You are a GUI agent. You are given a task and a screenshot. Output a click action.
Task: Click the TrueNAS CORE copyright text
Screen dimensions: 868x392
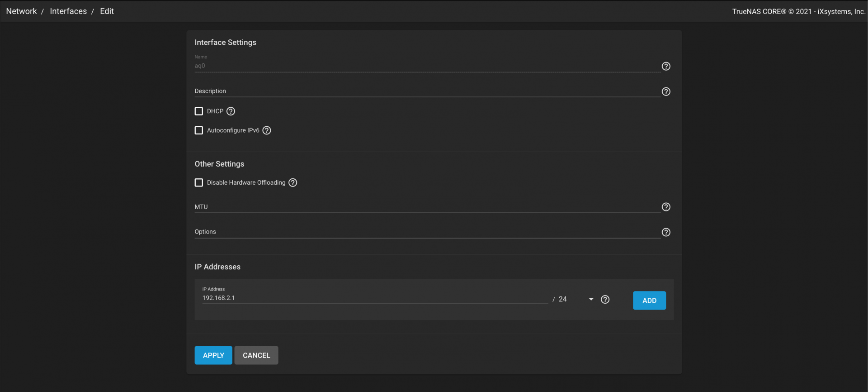[798, 12]
